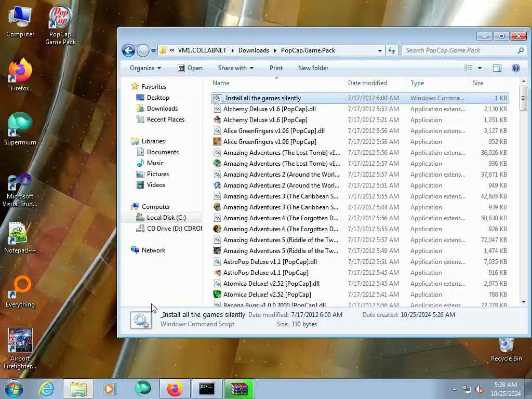Click the Downloads breadcrumb segment
The width and height of the screenshot is (532, 399).
(254, 50)
